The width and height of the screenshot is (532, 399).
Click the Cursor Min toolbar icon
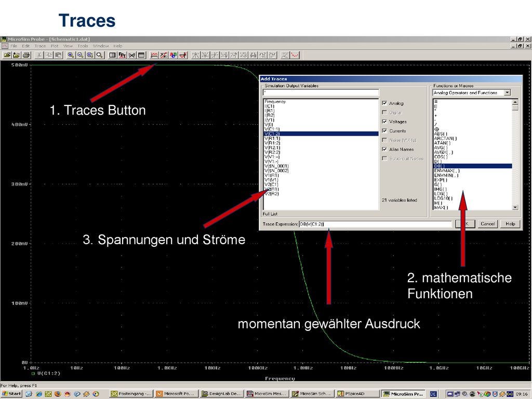[224, 55]
